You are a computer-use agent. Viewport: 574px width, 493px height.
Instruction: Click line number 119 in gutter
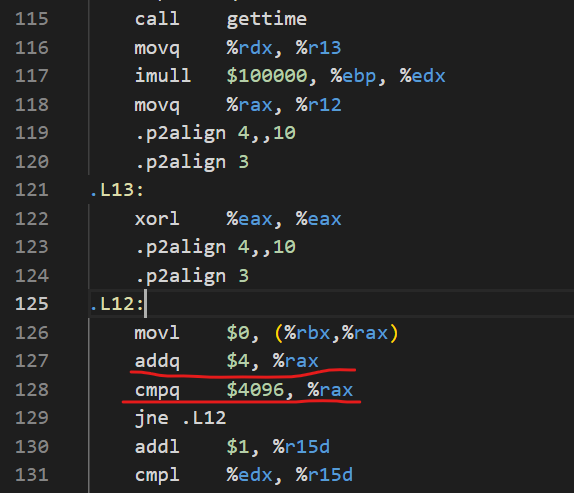(32, 133)
